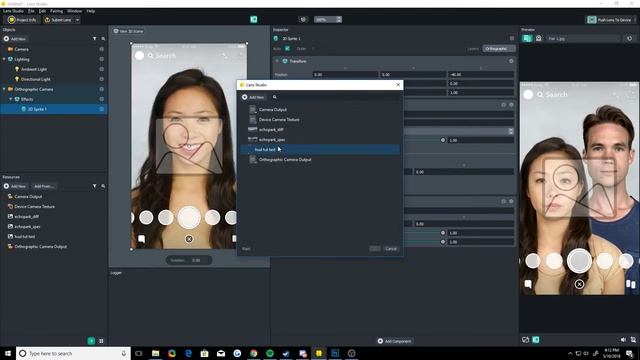Screen dimensions: 640x360
Task: Choose Orthographic Camera Output in dialog
Action: tap(285, 160)
